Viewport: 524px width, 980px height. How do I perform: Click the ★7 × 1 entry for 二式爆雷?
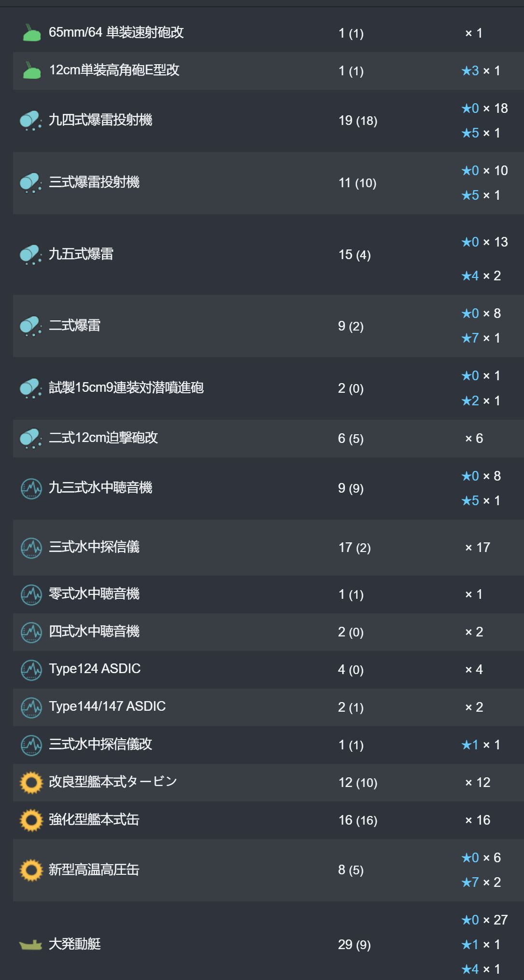(481, 338)
